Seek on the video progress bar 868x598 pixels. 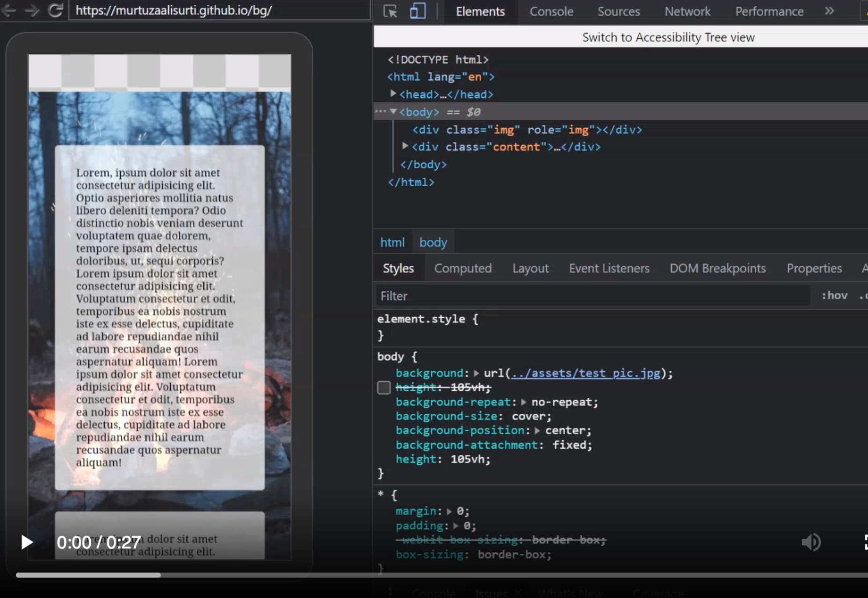442,575
